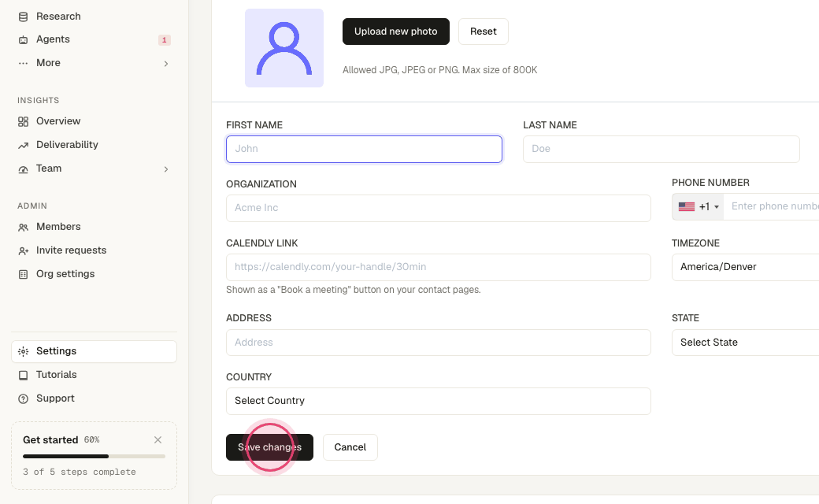Click the 60% progress label
The height and width of the screenshot is (504, 819).
91,439
